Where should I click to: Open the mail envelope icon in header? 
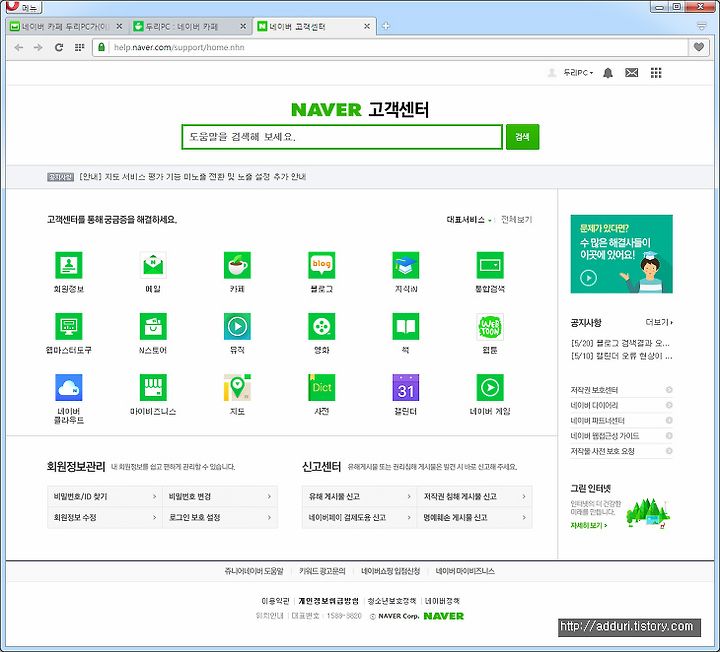[632, 73]
